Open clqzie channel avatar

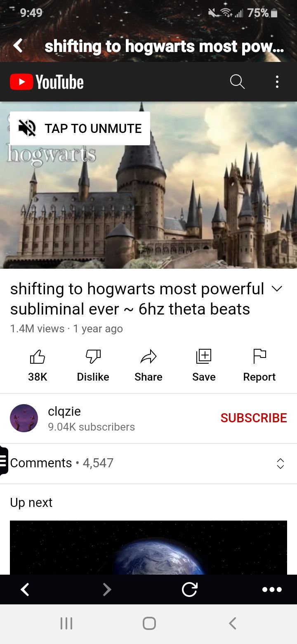pos(24,418)
